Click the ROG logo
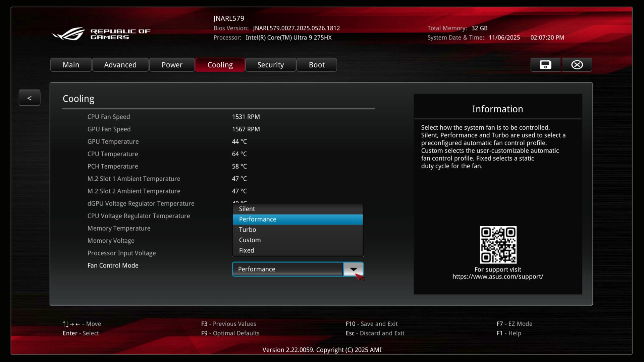The image size is (644, 362). click(x=69, y=34)
